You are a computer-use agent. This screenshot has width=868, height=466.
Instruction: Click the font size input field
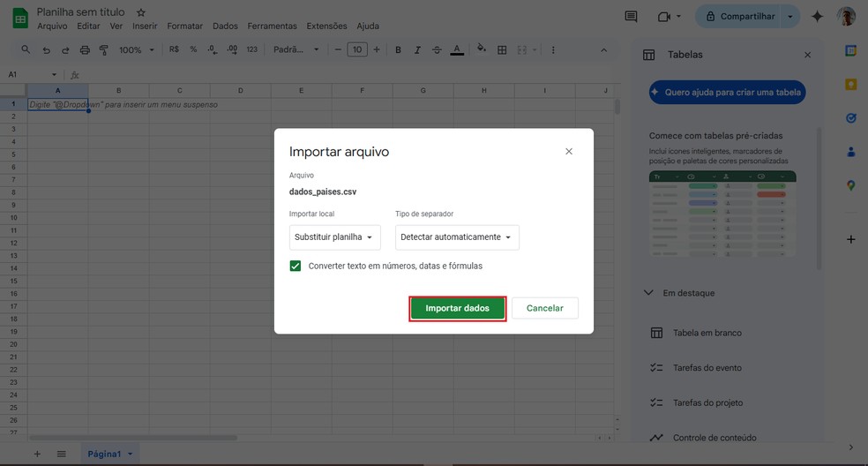357,50
